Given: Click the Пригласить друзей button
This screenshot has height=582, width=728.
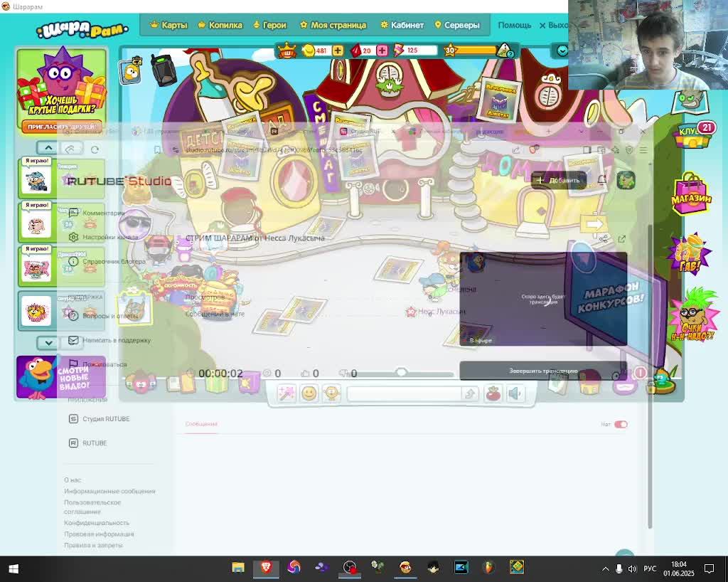Looking at the screenshot, I should [x=62, y=127].
